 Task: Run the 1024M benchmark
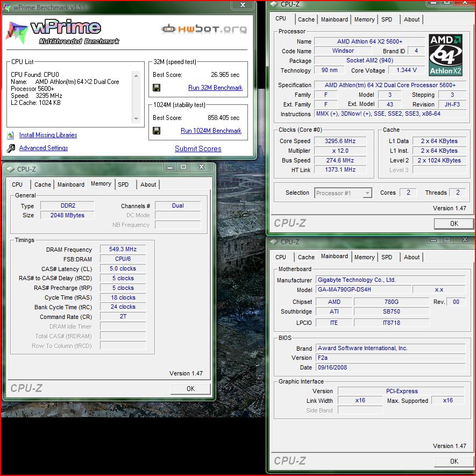point(211,131)
